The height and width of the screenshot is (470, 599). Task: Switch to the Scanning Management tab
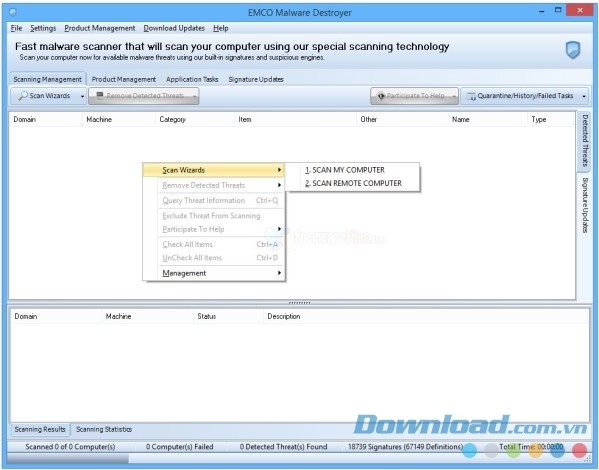point(47,79)
